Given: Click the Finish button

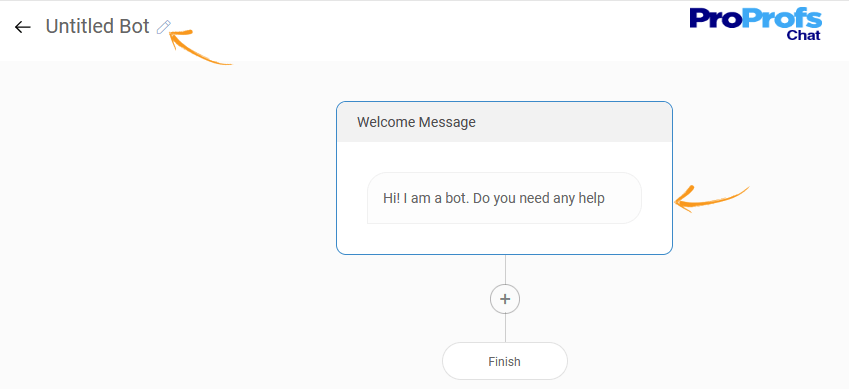Looking at the screenshot, I should 505,361.
